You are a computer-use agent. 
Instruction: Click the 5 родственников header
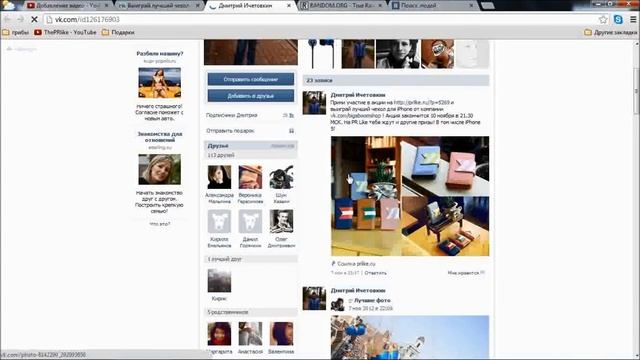pyautogui.click(x=251, y=312)
